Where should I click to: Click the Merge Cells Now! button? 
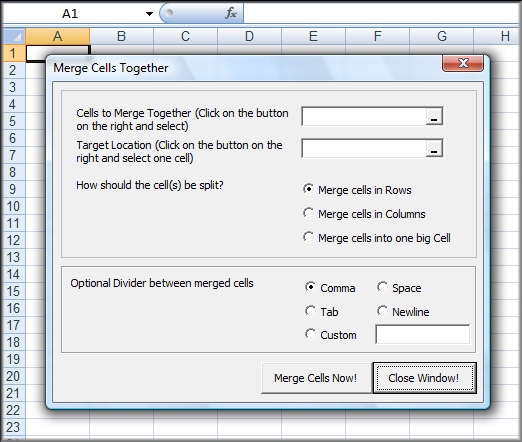coord(316,378)
